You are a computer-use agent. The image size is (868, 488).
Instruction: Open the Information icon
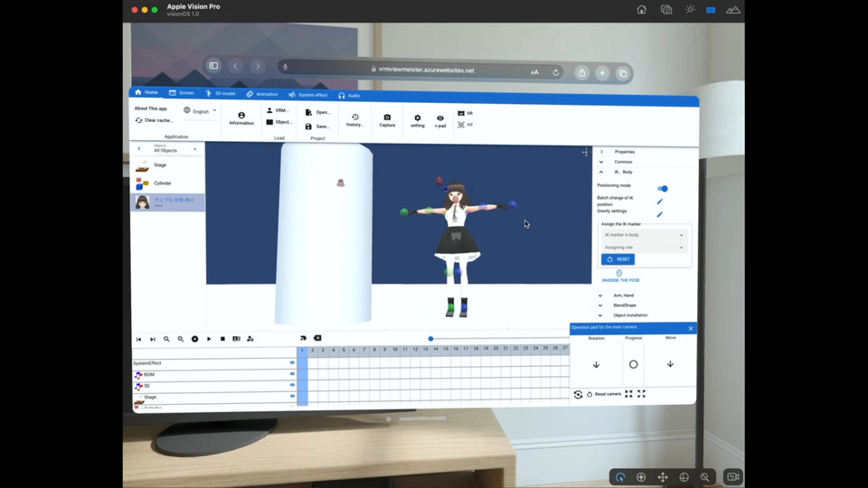pos(241,118)
